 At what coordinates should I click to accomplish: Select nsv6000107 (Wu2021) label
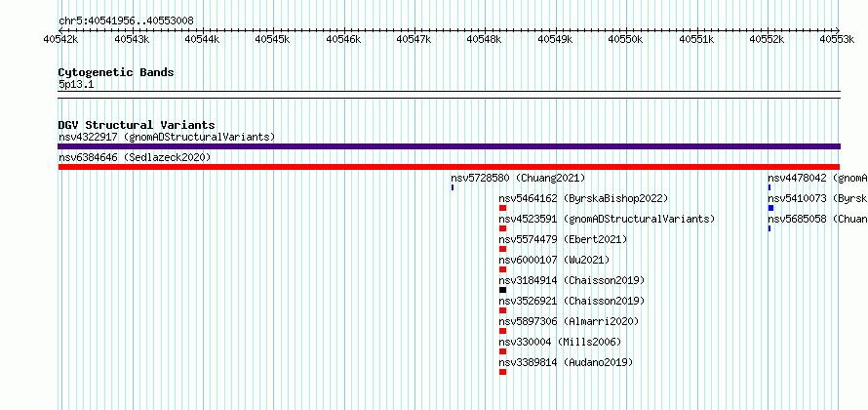[x=554, y=260]
